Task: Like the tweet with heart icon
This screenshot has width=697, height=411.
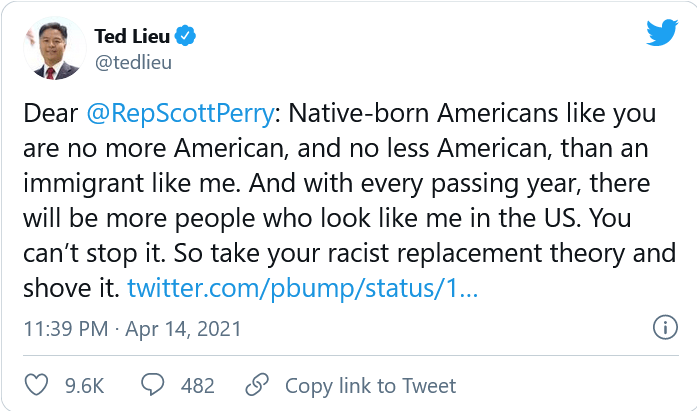Action: pyautogui.click(x=36, y=385)
